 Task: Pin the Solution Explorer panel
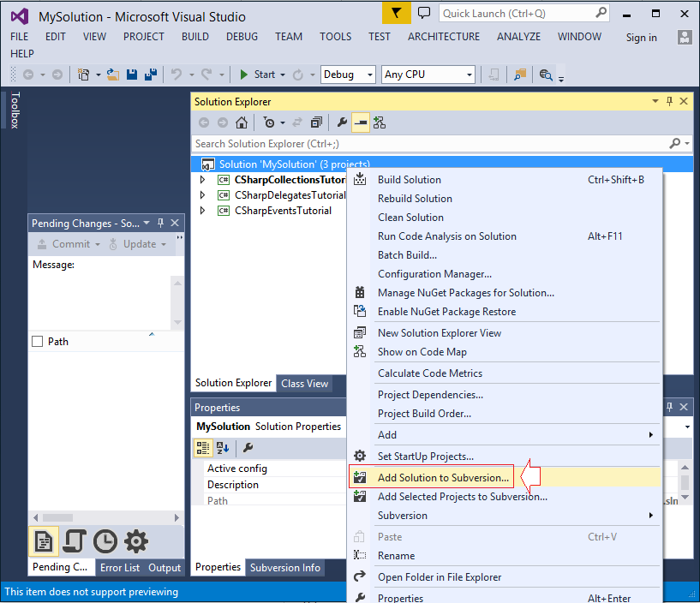point(669,101)
